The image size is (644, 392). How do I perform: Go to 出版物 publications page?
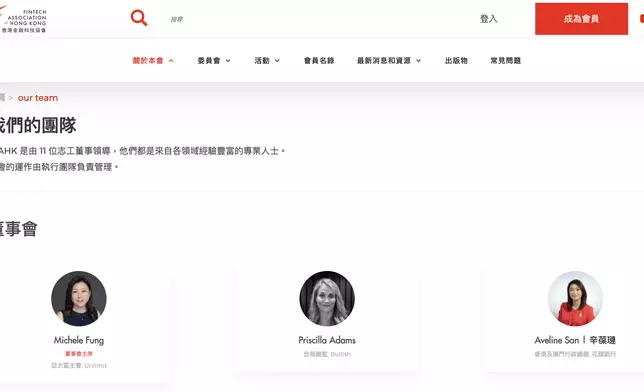pos(456,60)
